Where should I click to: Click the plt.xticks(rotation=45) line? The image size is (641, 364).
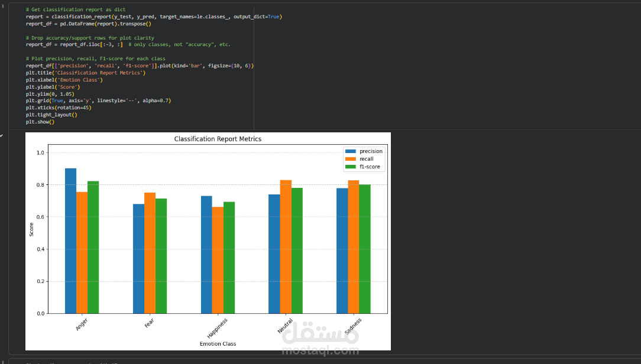59,108
